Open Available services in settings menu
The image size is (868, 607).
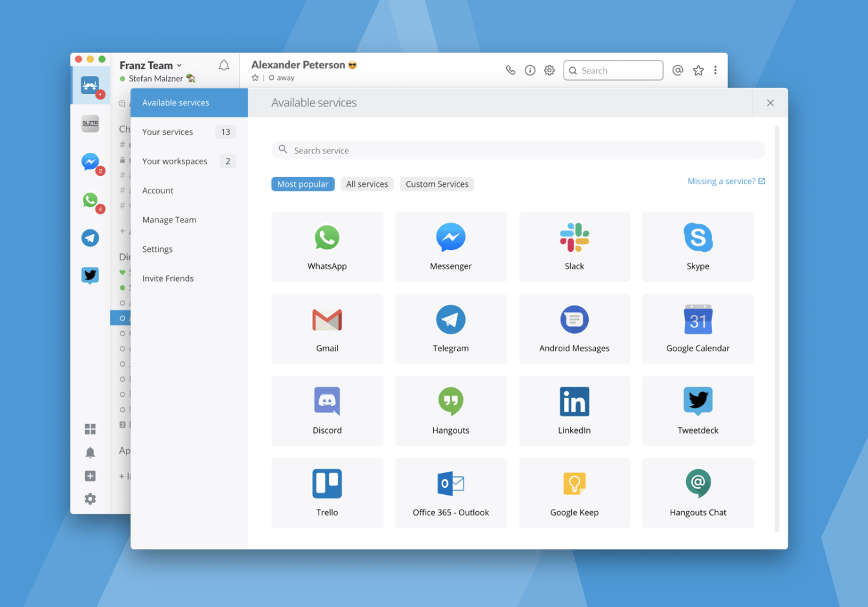coord(190,102)
